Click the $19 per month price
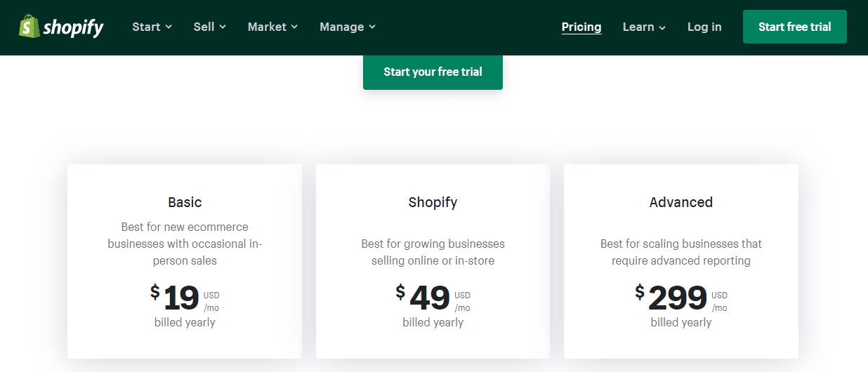Screen dimensions: 868x372 (x=185, y=298)
